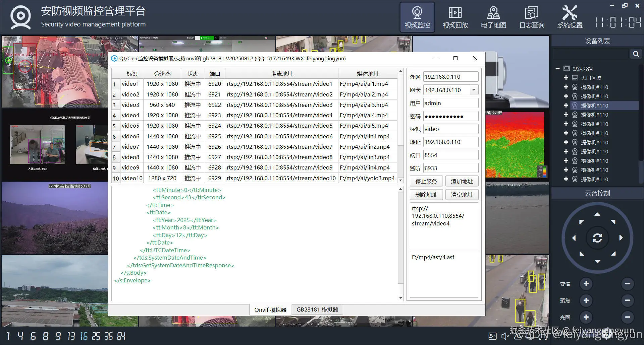Toggle the mute speaker icon
The height and width of the screenshot is (345, 644).
coord(505,336)
